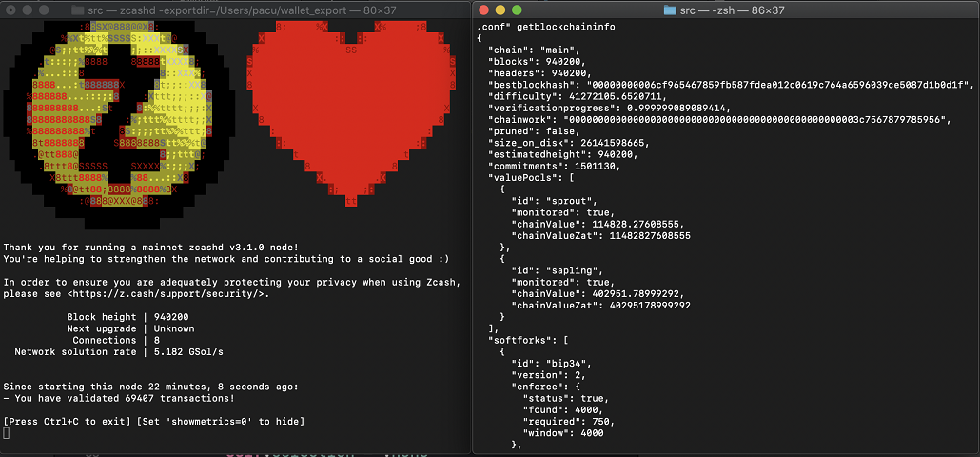The image size is (980, 457).
Task: Click the '"valuePools": [' line
Action: click(531, 177)
